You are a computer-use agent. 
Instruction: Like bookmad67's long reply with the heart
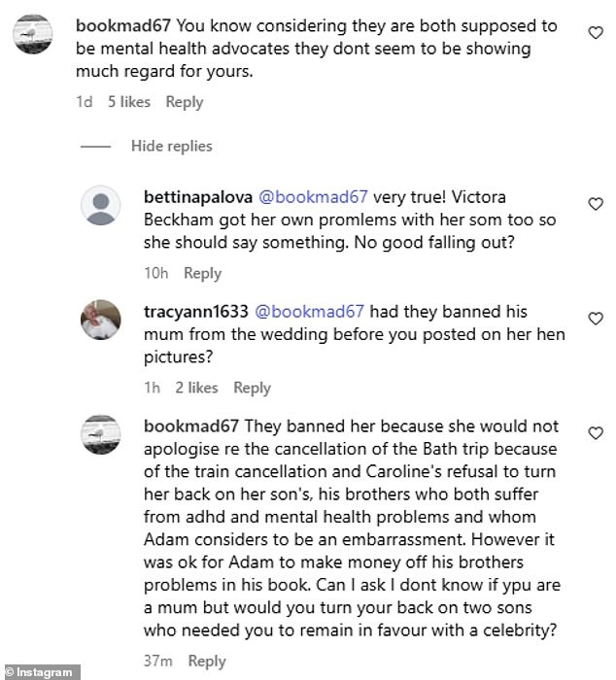click(596, 432)
